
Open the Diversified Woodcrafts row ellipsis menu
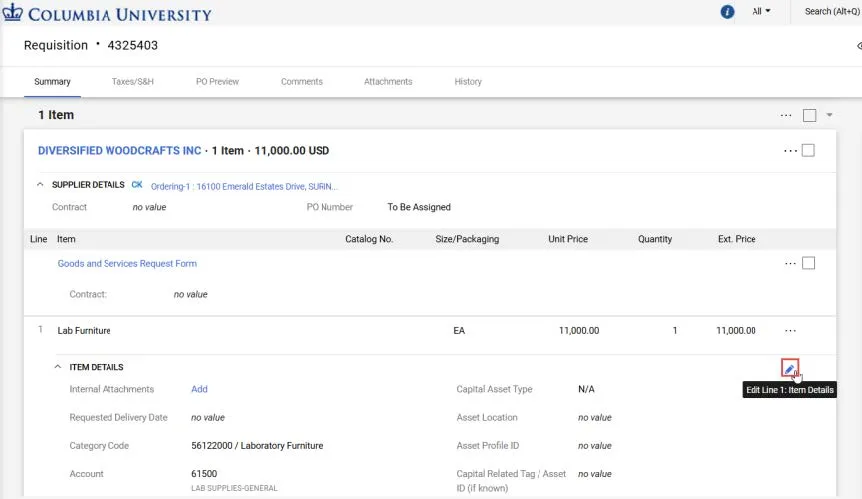click(790, 151)
